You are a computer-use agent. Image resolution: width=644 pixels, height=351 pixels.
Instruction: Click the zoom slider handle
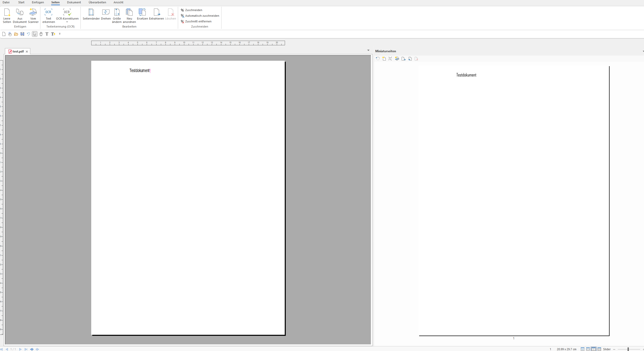[628, 349]
